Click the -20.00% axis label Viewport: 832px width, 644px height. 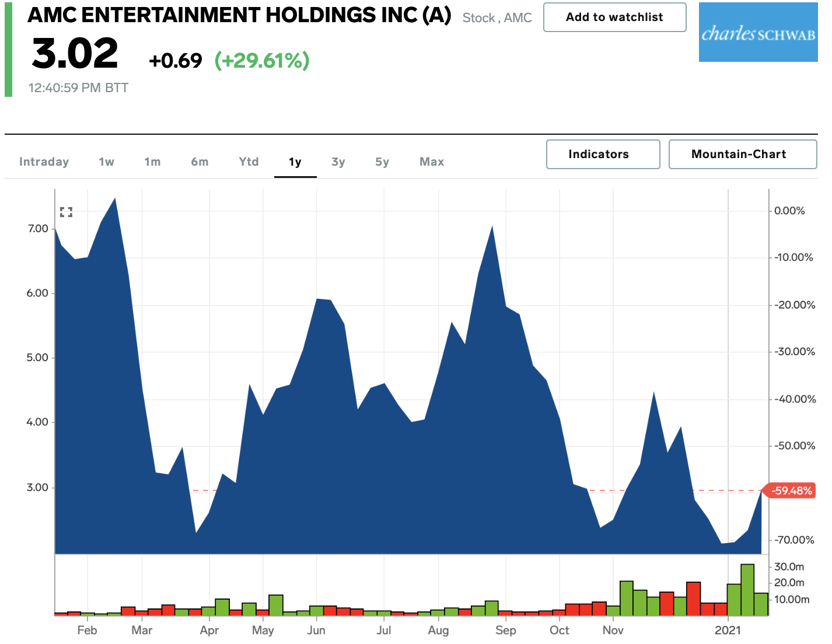coord(795,305)
